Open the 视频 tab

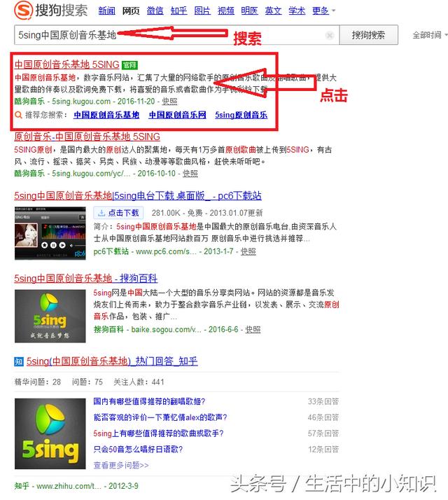point(226,11)
